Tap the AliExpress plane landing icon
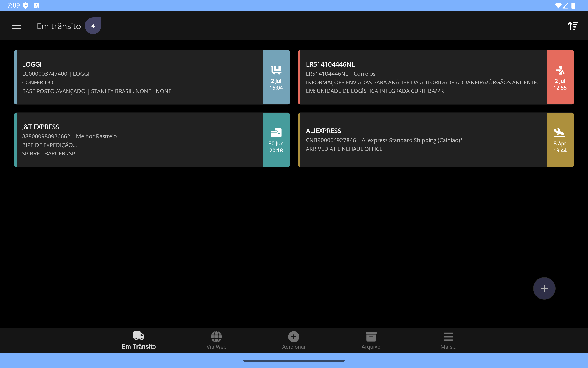 pos(560,133)
